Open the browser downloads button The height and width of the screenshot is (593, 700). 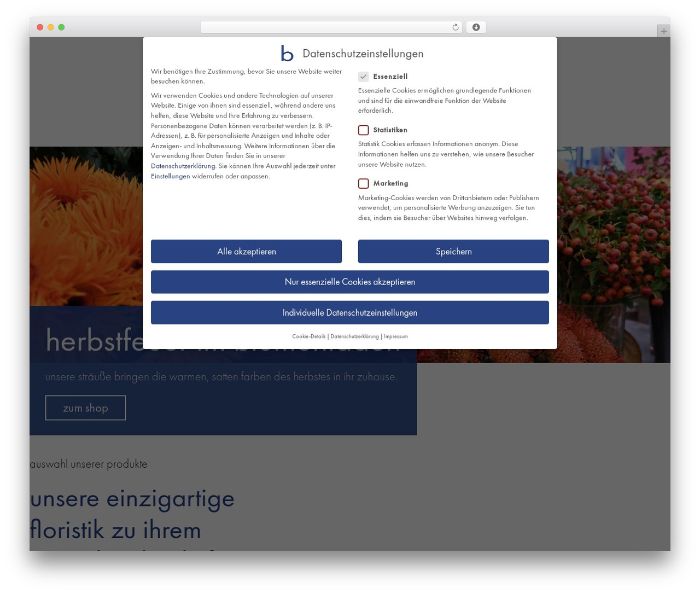coord(476,27)
